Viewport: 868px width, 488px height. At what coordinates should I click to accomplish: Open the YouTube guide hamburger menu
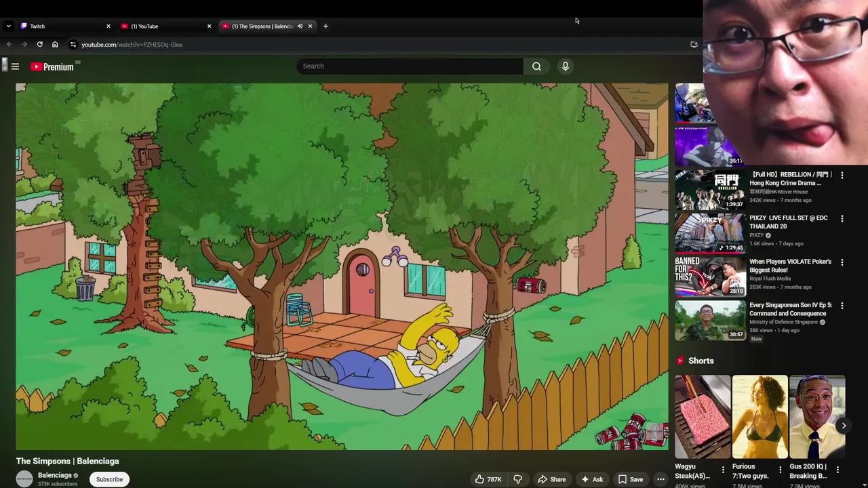click(x=15, y=66)
